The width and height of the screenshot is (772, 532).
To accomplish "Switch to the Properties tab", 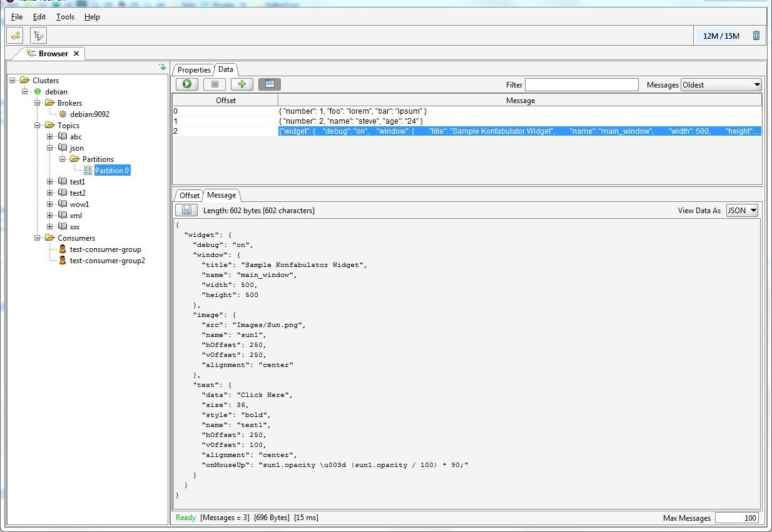I will click(x=194, y=70).
